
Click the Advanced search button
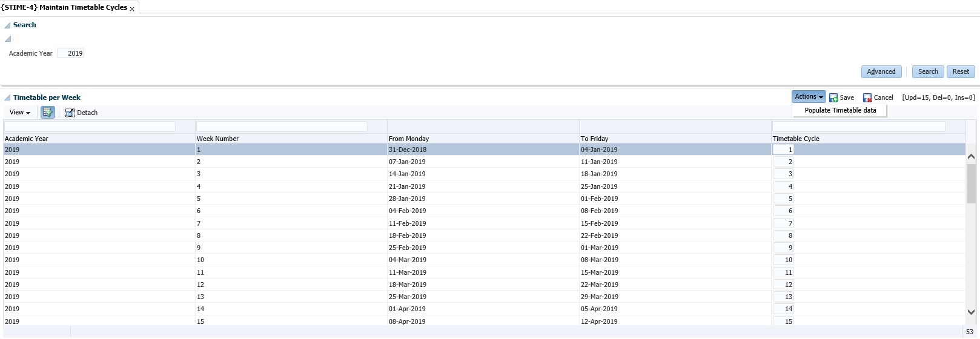(x=881, y=71)
